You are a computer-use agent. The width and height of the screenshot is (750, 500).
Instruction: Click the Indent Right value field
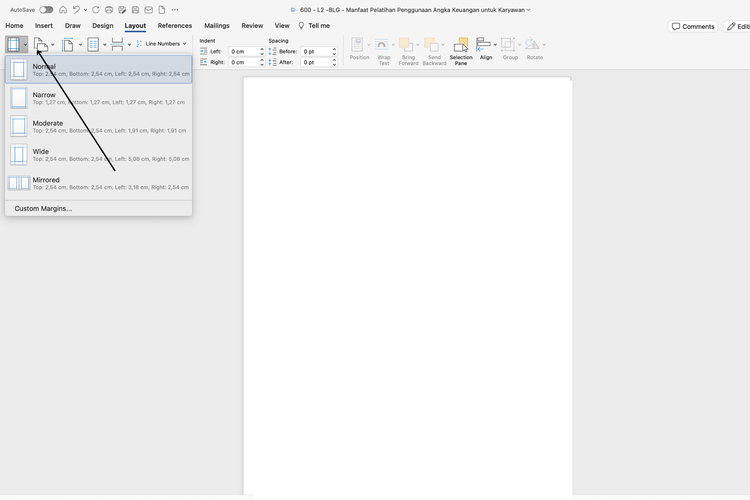[x=244, y=62]
